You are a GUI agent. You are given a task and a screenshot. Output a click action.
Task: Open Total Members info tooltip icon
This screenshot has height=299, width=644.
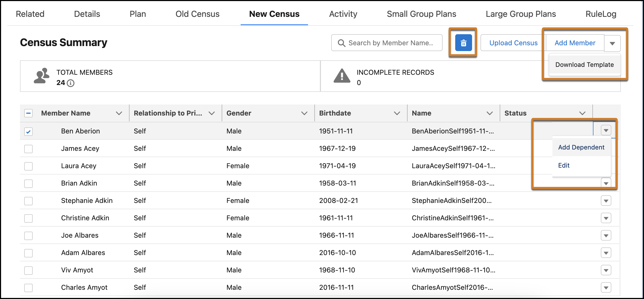tap(71, 83)
